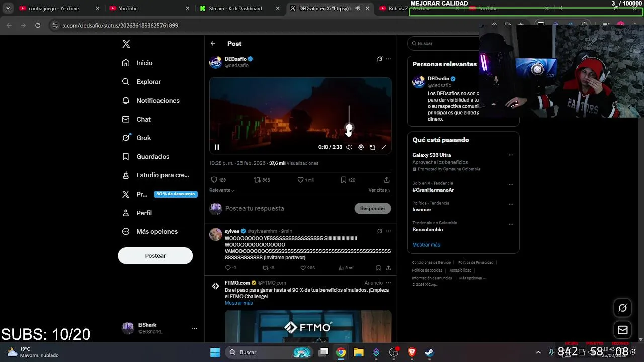Open Chrome from the taskbar
The height and width of the screenshot is (362, 644).
pos(341,352)
